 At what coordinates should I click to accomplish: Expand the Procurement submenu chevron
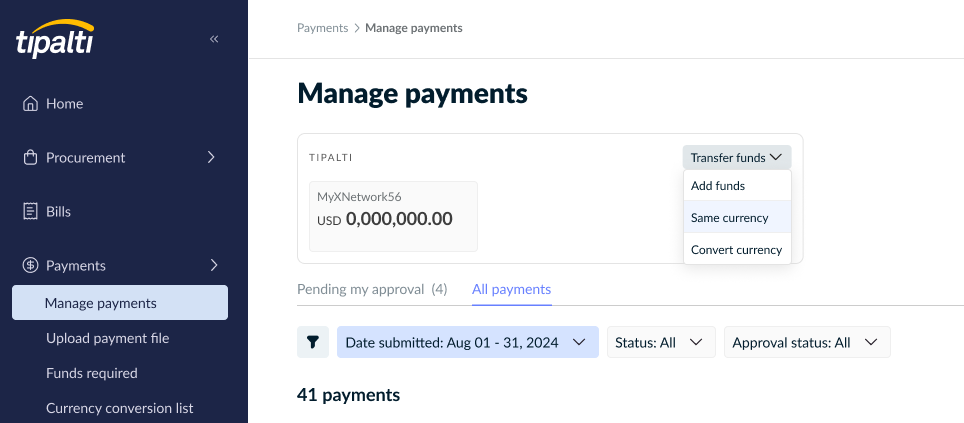coord(211,157)
